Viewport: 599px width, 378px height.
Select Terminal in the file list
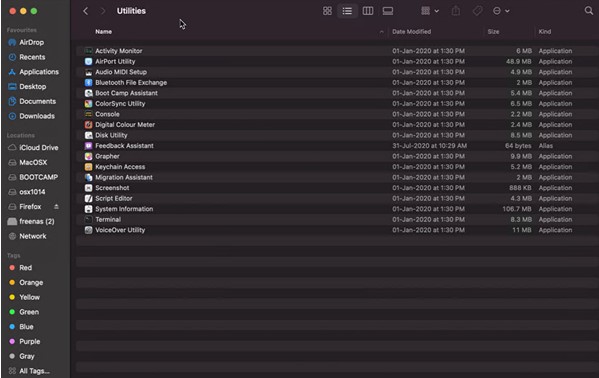pyautogui.click(x=108, y=219)
